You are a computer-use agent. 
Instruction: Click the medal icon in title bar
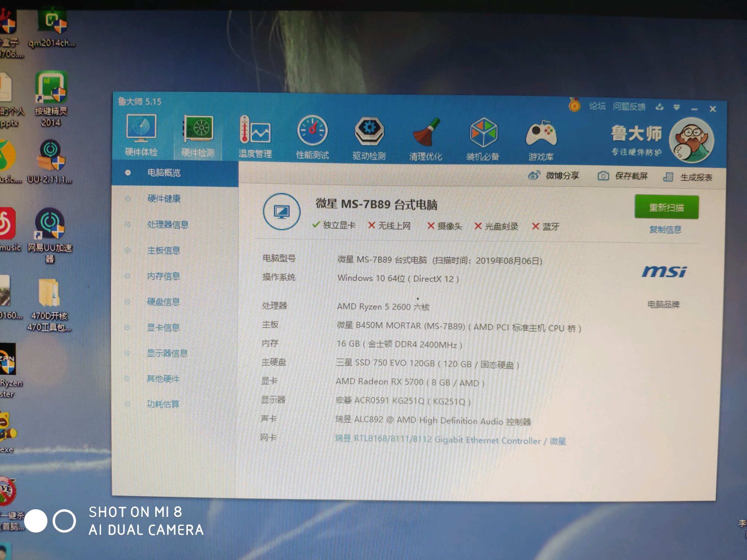click(574, 105)
